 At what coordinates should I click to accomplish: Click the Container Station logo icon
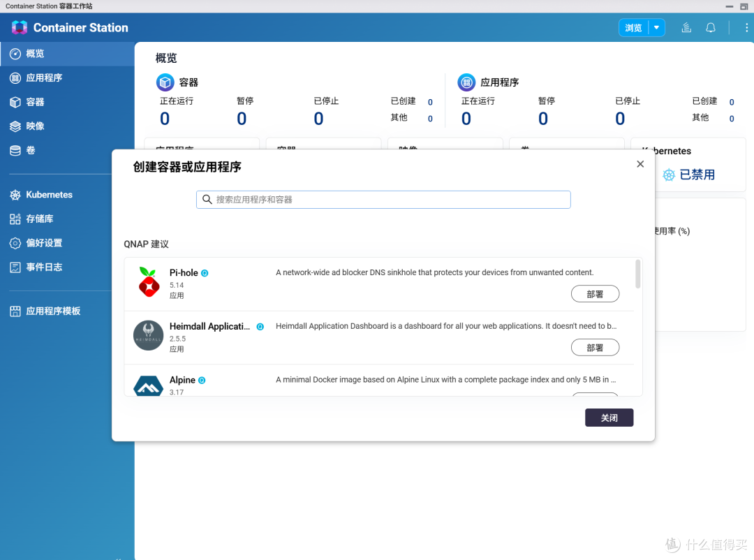(x=20, y=27)
